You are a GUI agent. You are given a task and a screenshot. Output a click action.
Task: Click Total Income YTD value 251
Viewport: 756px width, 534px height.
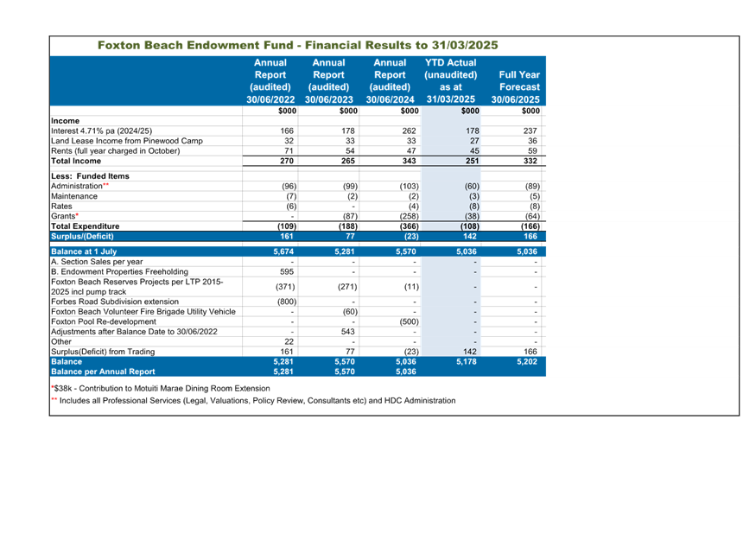(x=472, y=161)
